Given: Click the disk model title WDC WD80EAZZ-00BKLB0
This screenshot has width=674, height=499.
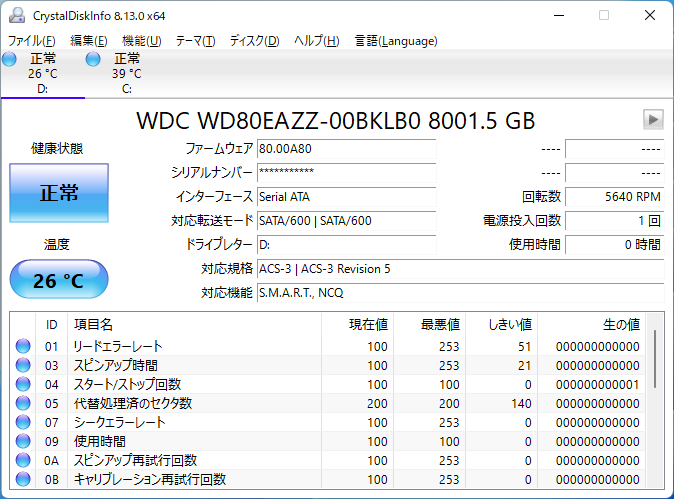Looking at the screenshot, I should (278, 121).
